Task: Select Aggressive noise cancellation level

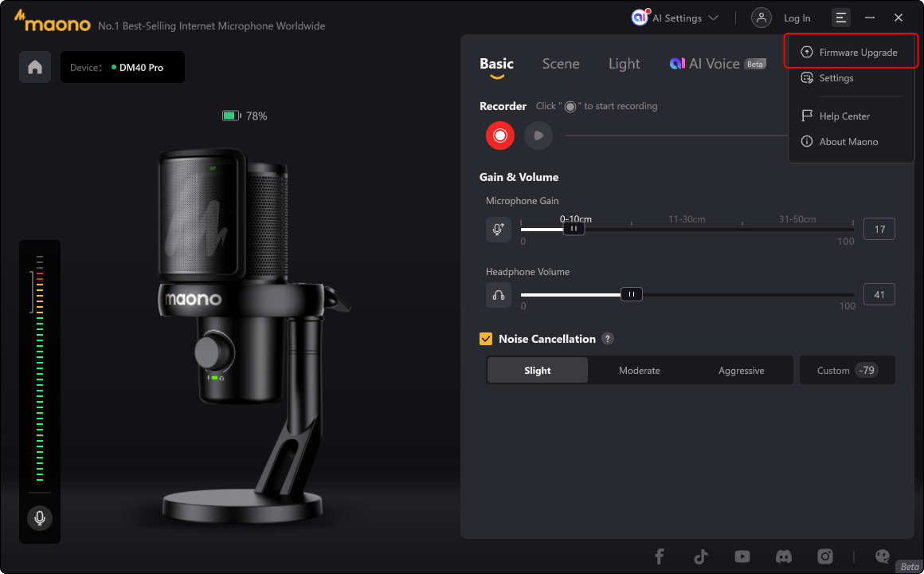Action: click(742, 371)
